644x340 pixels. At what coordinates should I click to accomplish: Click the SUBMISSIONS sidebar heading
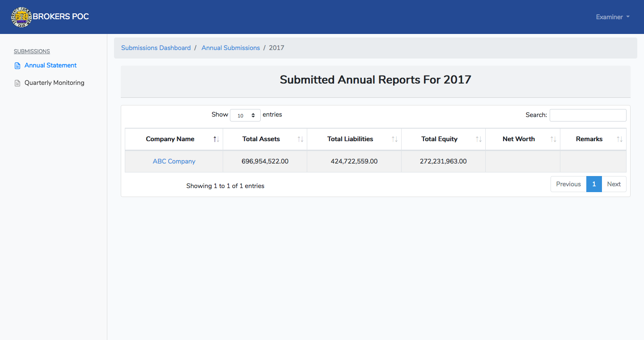tap(32, 51)
